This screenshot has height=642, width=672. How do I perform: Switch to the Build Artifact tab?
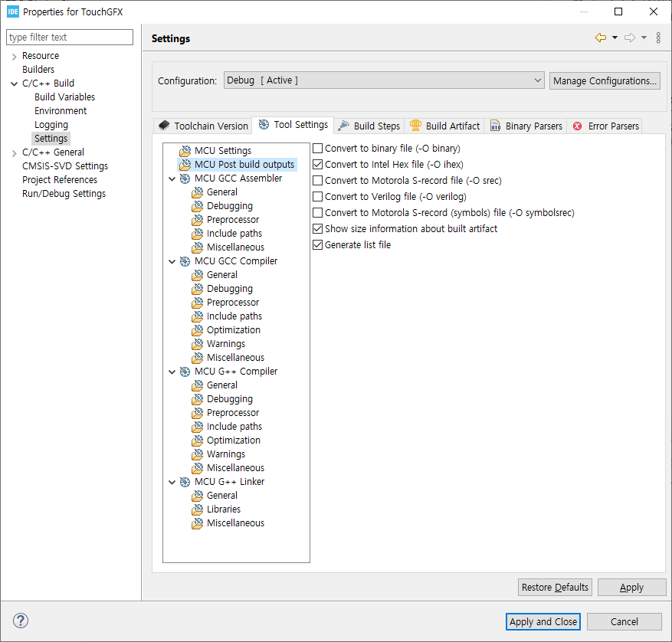(445, 126)
